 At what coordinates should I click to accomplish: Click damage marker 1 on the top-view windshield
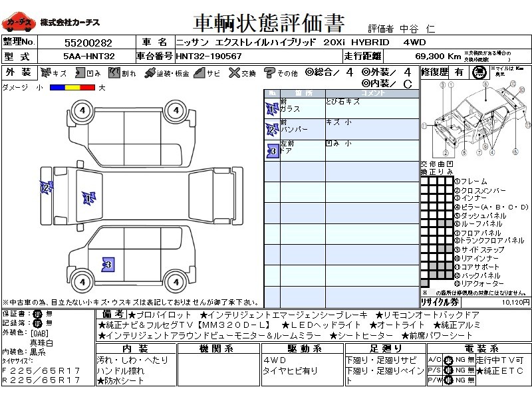[x=88, y=198]
